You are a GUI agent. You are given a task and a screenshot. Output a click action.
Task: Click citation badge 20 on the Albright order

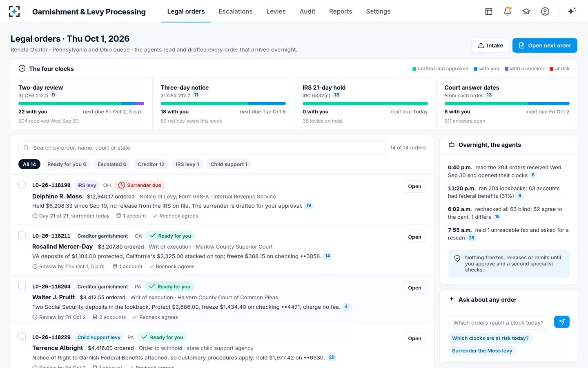click(x=332, y=357)
